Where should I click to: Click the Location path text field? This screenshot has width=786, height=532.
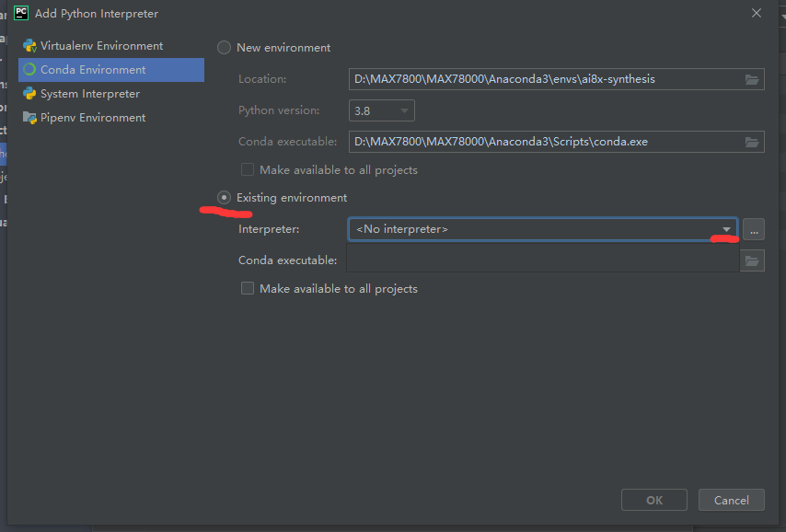(x=543, y=79)
